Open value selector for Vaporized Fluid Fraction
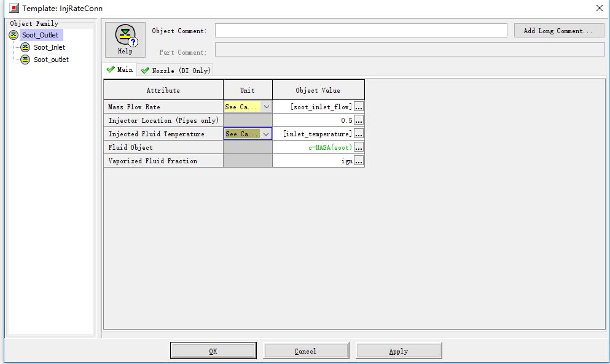The image size is (610, 364). pyautogui.click(x=359, y=161)
